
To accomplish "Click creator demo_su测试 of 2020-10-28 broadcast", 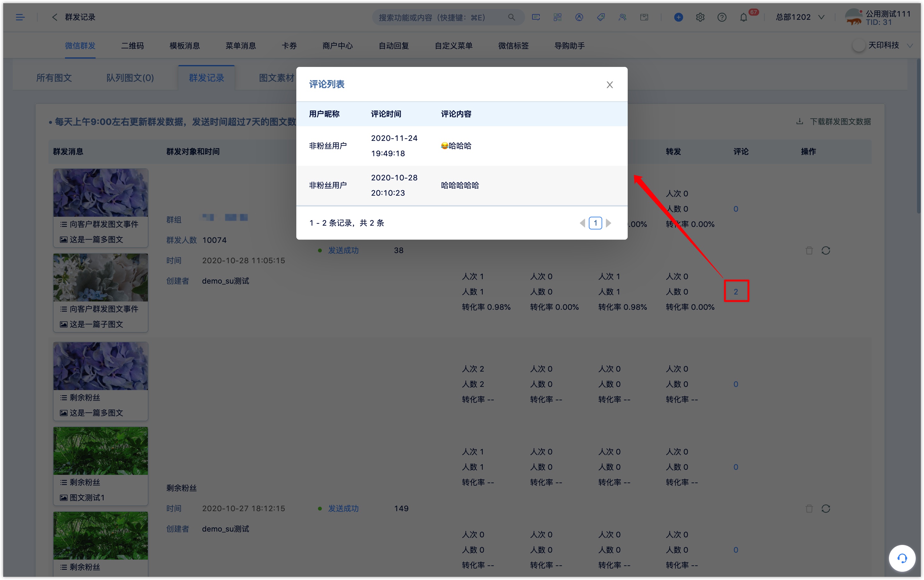I will pos(226,281).
